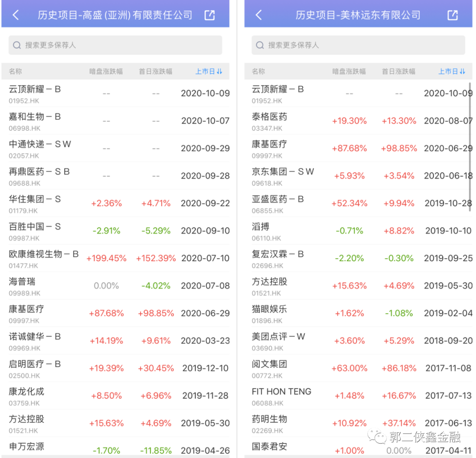
Task: Tap the 2018-09-20 listing date for 美团点评
Action: click(x=448, y=341)
